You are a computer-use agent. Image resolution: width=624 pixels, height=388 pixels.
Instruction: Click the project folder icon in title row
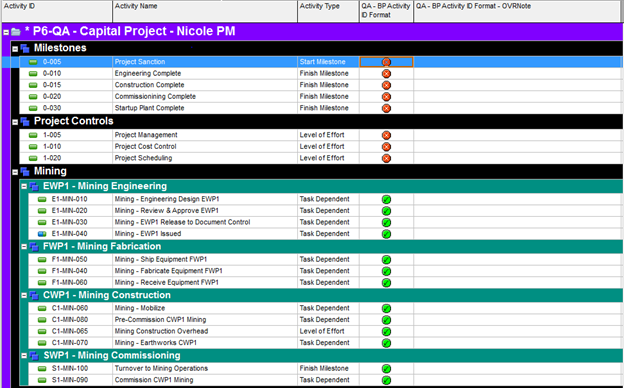16,32
